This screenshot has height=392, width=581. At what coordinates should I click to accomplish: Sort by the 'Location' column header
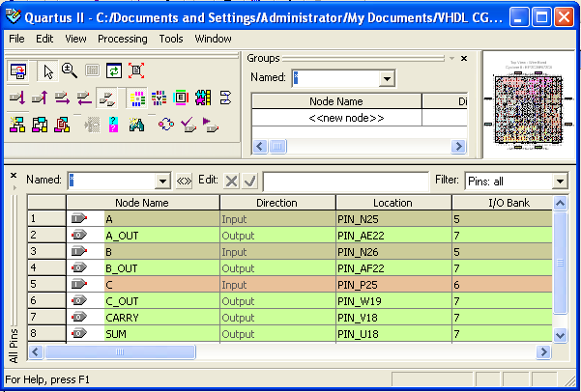click(x=393, y=203)
